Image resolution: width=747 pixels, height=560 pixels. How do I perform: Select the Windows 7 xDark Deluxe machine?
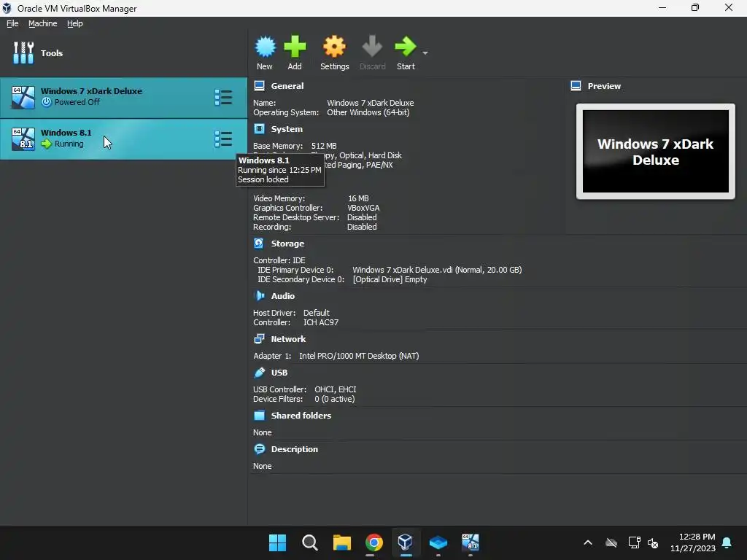(123, 98)
